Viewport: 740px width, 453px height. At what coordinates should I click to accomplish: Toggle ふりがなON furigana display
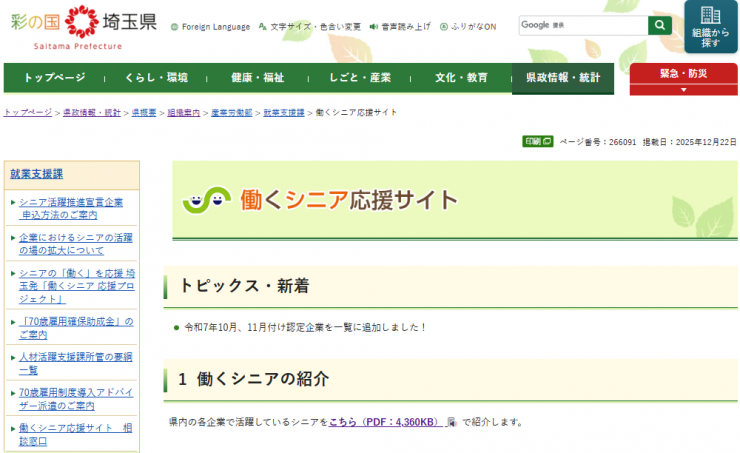point(468,27)
